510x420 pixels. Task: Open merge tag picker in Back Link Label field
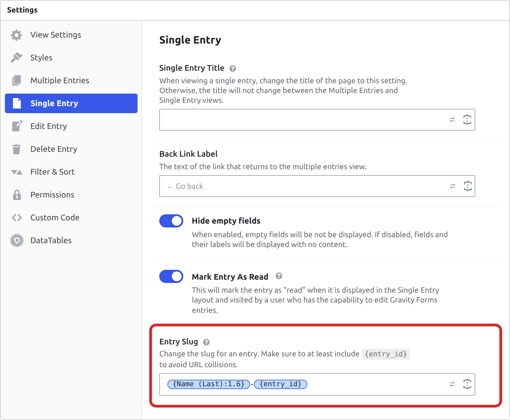point(468,186)
